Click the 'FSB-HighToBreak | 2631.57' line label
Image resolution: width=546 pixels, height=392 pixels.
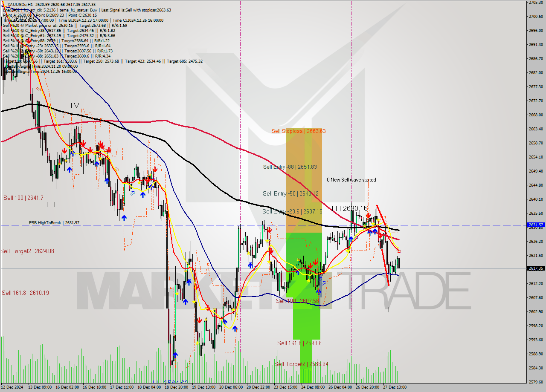tap(54, 222)
